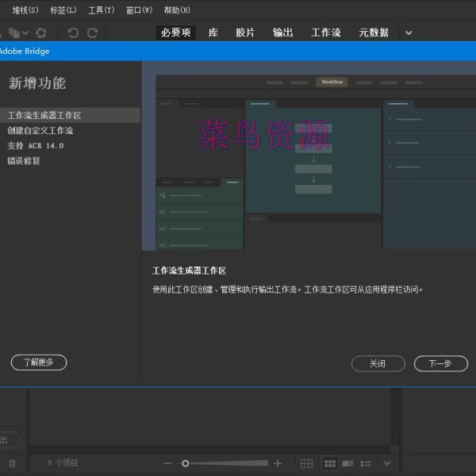Select 支持 ACR 14.0 in feature list
Screen dimensions: 476x476
[x=36, y=146]
